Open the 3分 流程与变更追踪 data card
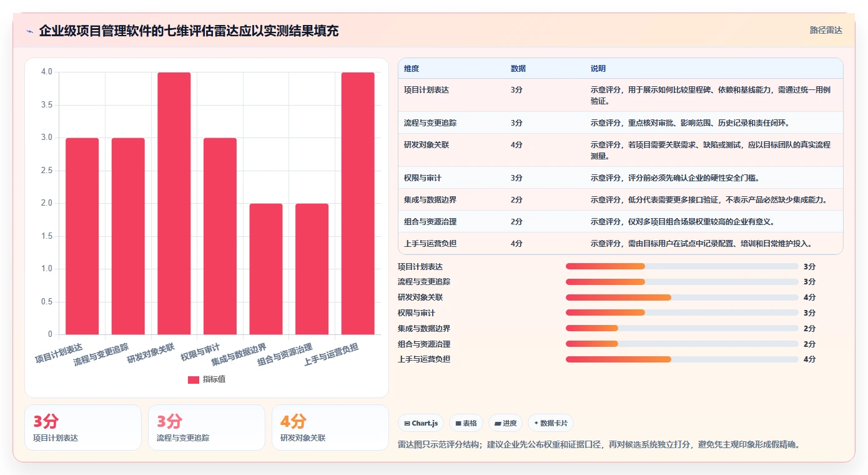Image resolution: width=868 pixels, height=475 pixels. [207, 427]
